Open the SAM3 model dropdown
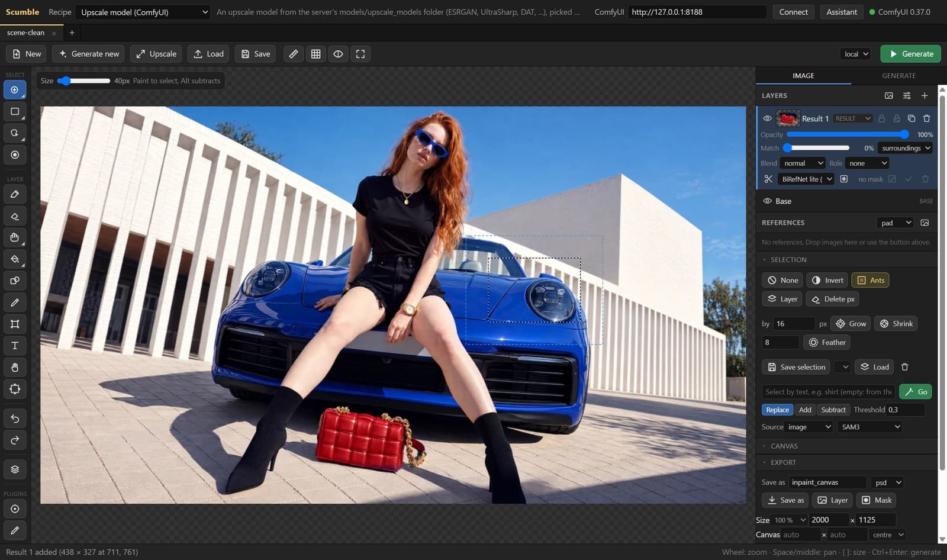 tap(870, 427)
